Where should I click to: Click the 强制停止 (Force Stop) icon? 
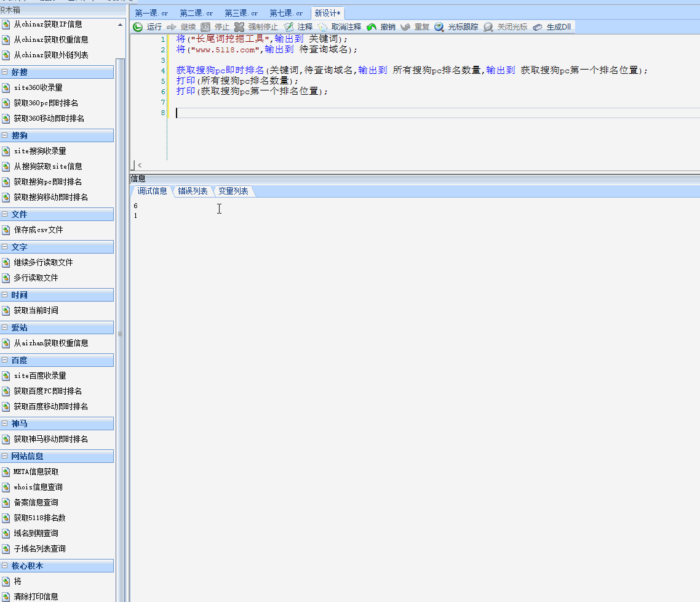[x=240, y=27]
